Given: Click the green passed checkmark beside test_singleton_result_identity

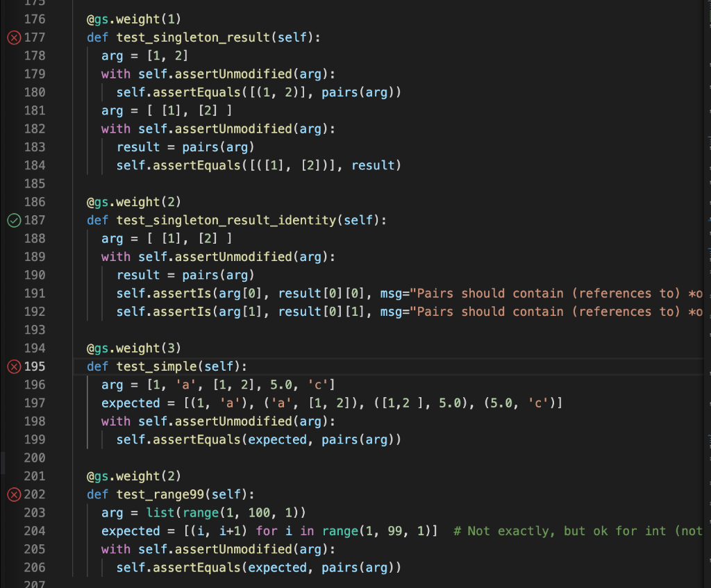Looking at the screenshot, I should 13,220.
